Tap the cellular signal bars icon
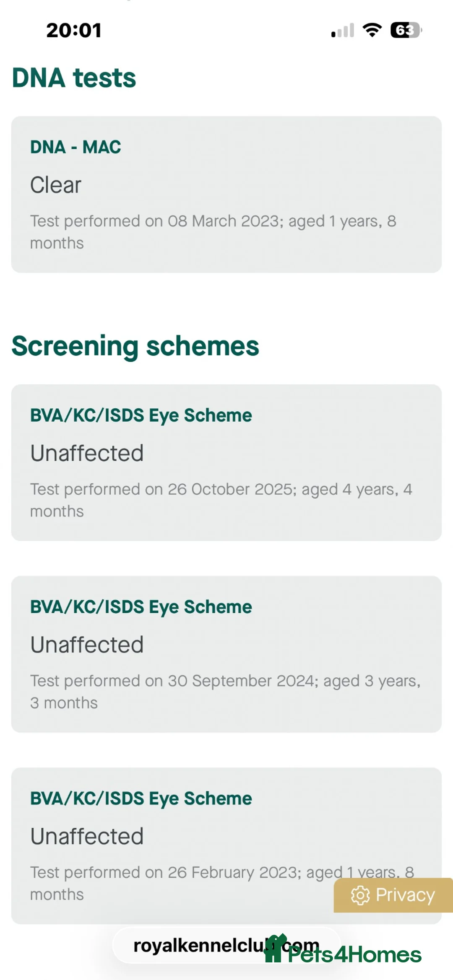Image resolution: width=453 pixels, height=980 pixels. point(343,30)
